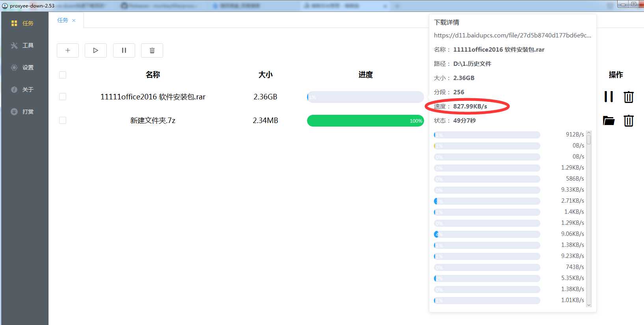Minimize the proxyee-down window
The height and width of the screenshot is (325, 644).
pyautogui.click(x=623, y=4)
